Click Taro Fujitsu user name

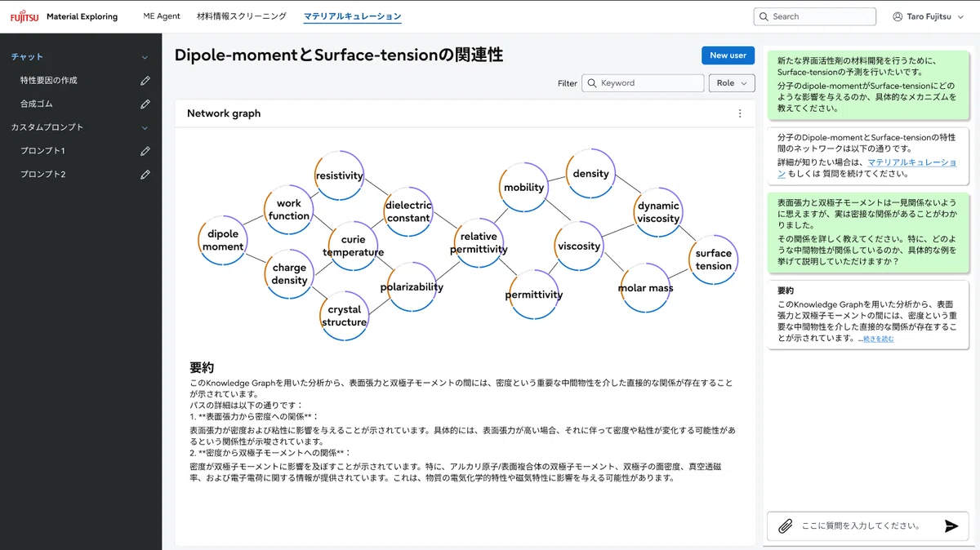[929, 16]
